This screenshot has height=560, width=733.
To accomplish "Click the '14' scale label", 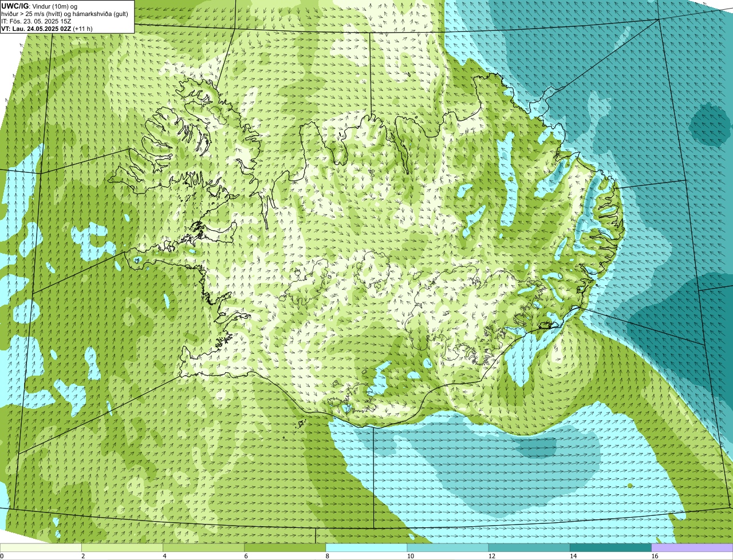I will [573, 556].
